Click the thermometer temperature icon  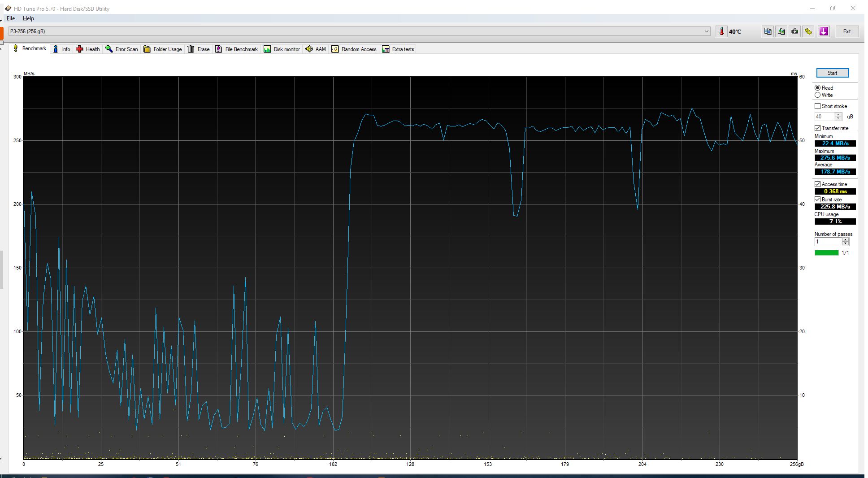[x=721, y=31]
